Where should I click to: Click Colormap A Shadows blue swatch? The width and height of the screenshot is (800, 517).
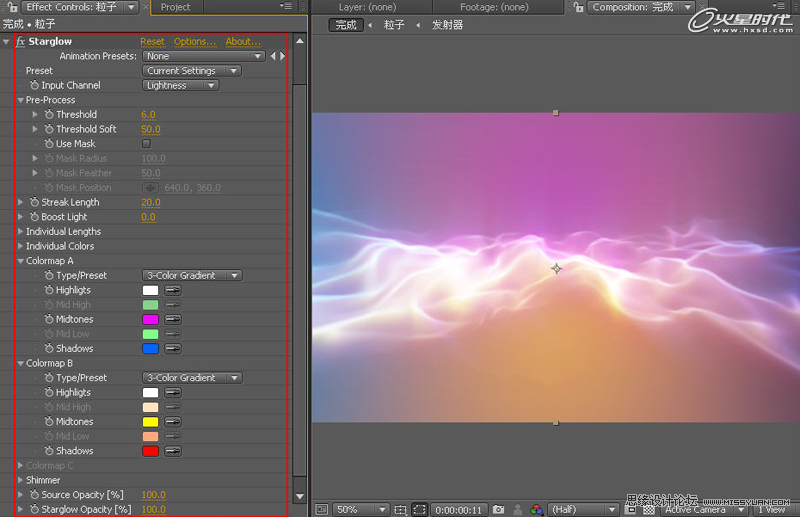coord(151,349)
